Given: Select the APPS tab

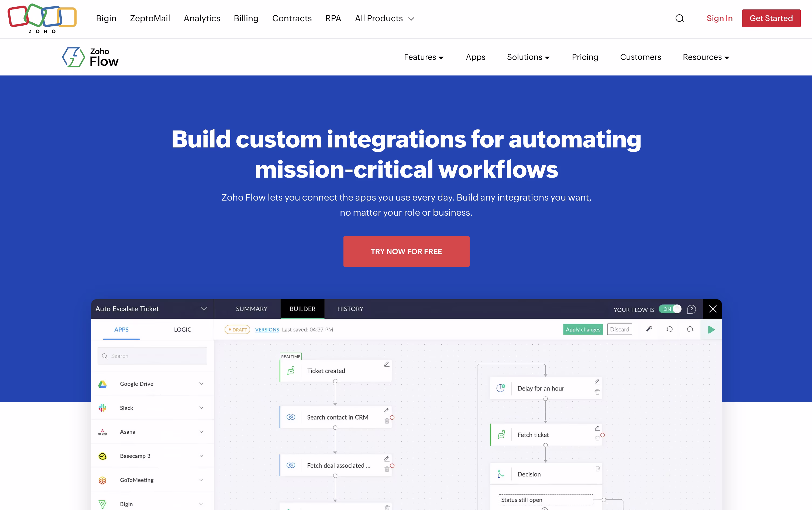Looking at the screenshot, I should (121, 329).
